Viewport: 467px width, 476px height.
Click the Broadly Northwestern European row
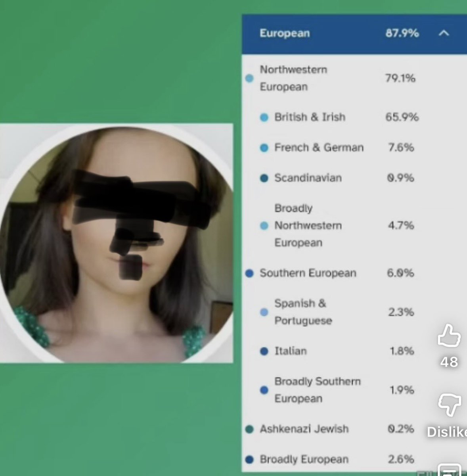click(354, 225)
